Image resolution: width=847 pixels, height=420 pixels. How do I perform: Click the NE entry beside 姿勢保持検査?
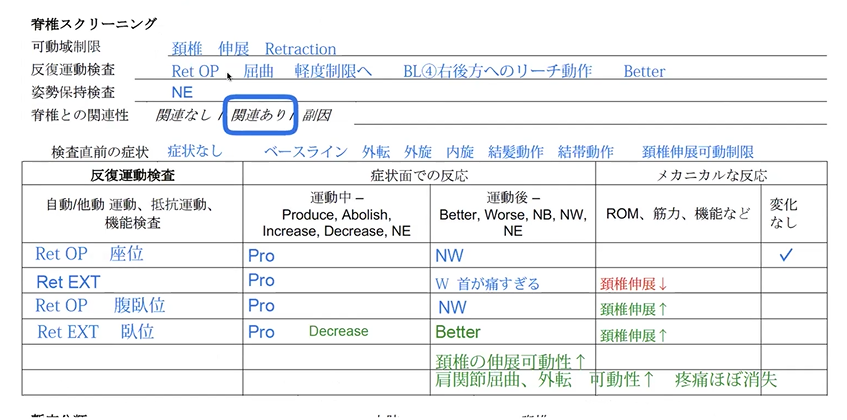(x=181, y=93)
